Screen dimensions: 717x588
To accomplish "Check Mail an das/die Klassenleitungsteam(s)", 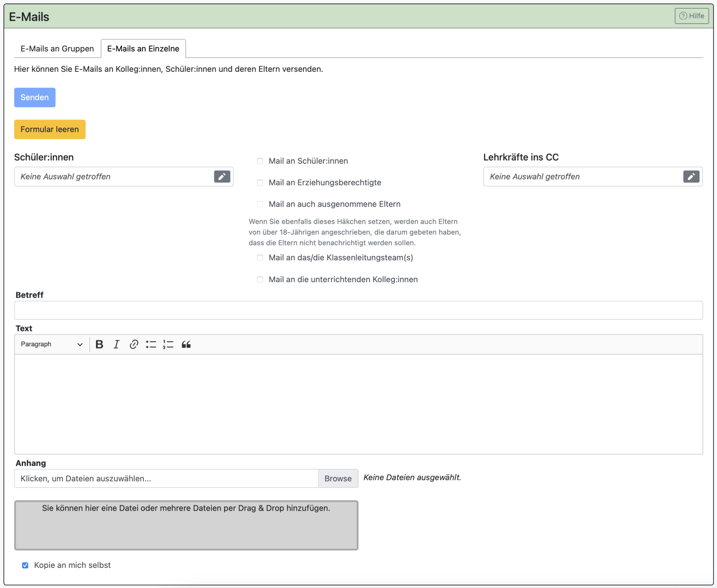I will tap(260, 257).
